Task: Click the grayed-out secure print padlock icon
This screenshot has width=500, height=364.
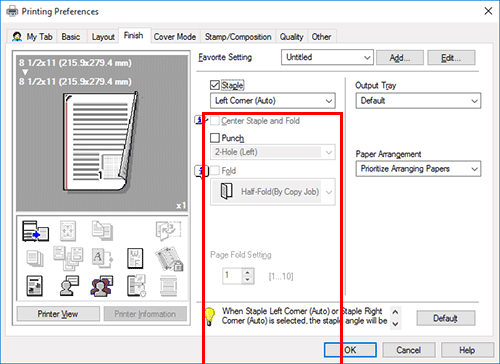Action: tap(169, 258)
